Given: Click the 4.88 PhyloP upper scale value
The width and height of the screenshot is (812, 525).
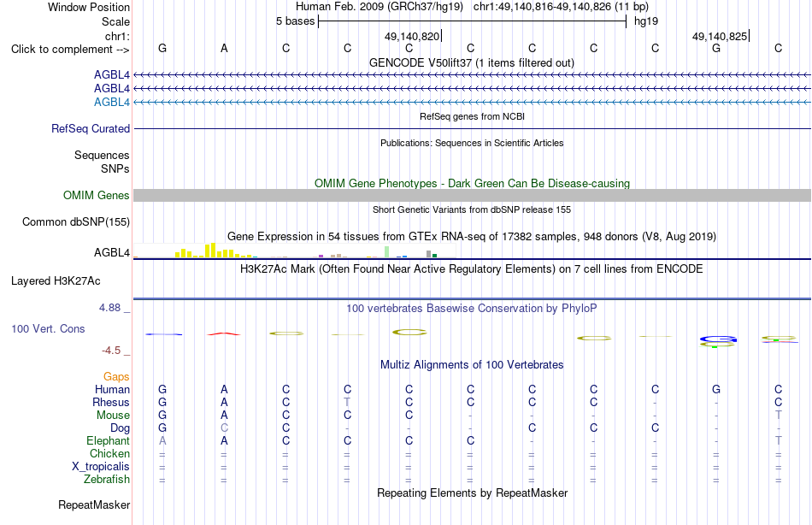Looking at the screenshot, I should tap(109, 307).
